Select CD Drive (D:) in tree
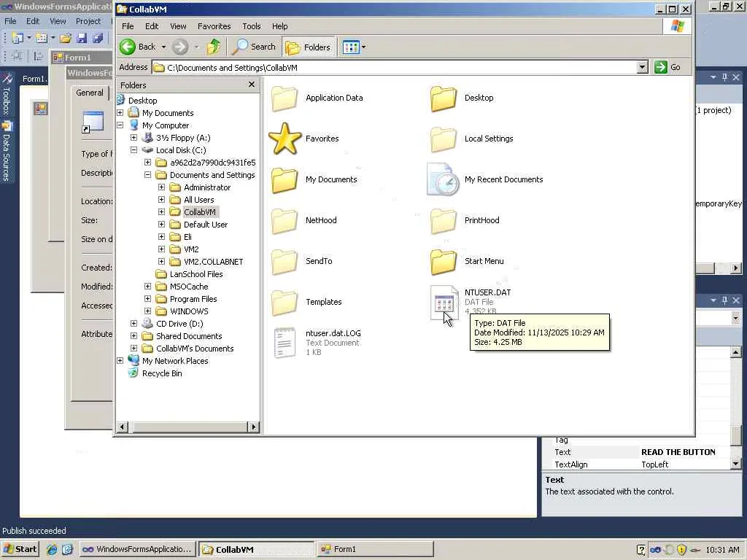This screenshot has height=560, width=747. pyautogui.click(x=179, y=323)
